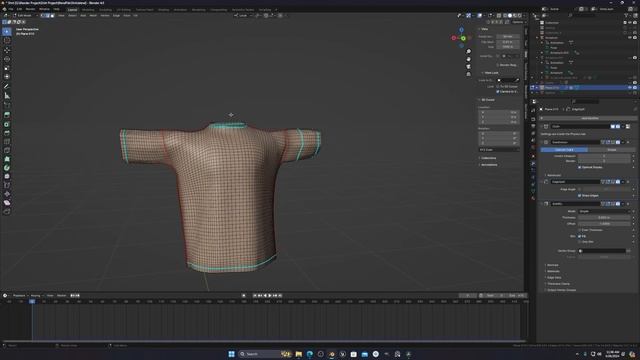The image size is (640, 360).
Task: Click the Add Modifier button
Action: click(x=589, y=118)
